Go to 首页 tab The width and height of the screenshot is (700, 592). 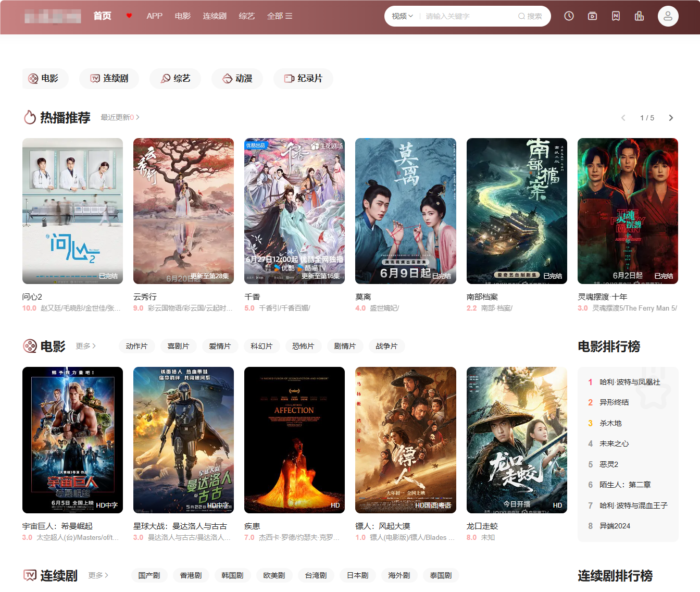[x=102, y=16]
